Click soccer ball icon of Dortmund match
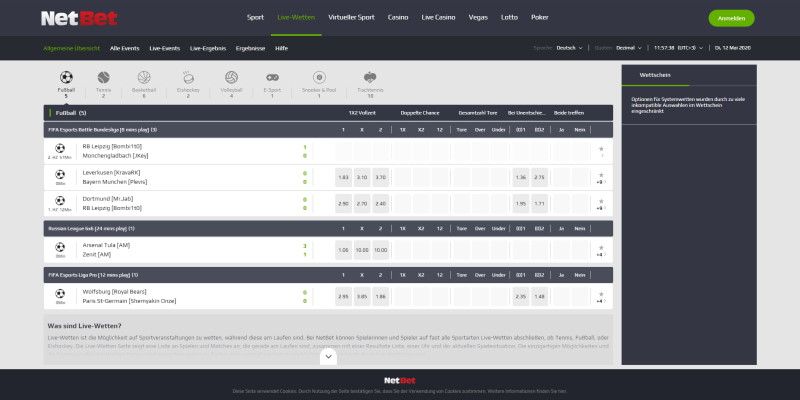The height and width of the screenshot is (400, 800). coord(60,201)
